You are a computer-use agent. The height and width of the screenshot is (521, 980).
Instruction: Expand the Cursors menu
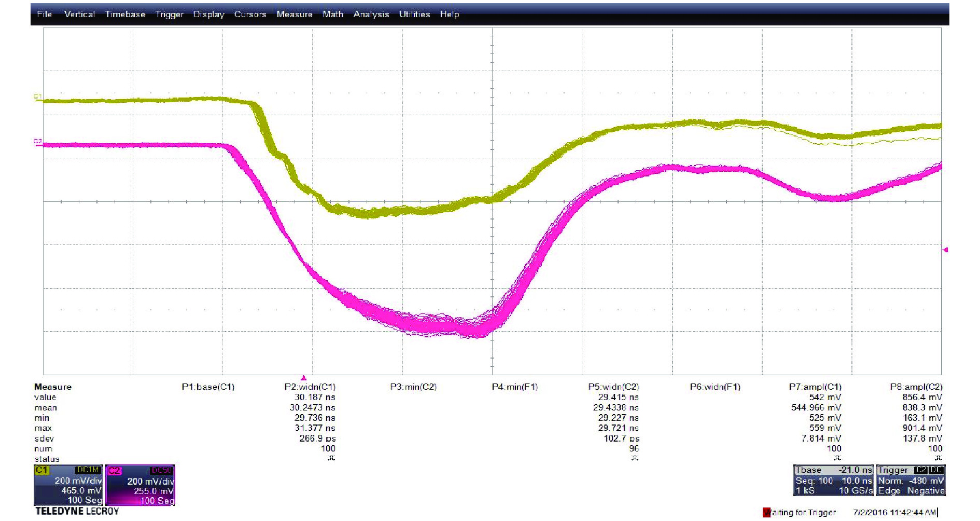point(250,14)
